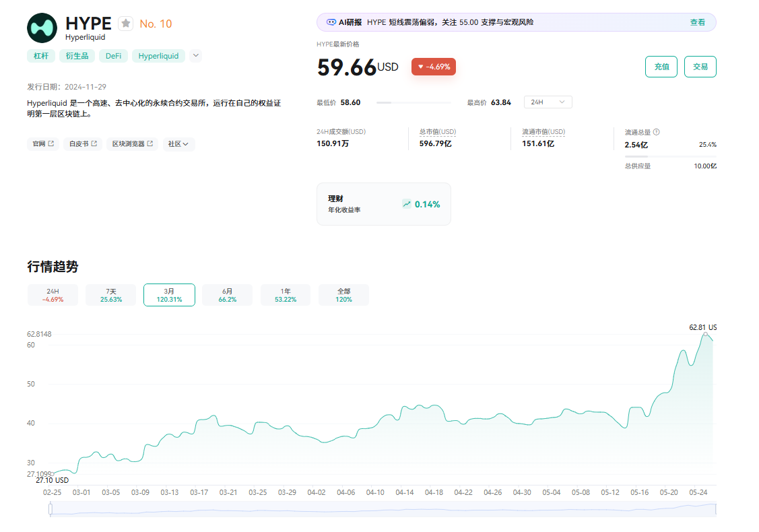Switch chart to the 6月 tab
This screenshot has height=532, width=759.
(x=228, y=295)
